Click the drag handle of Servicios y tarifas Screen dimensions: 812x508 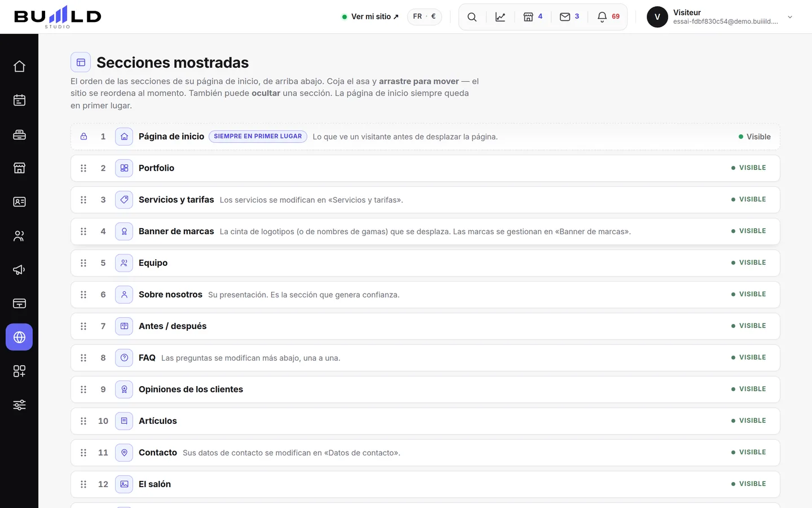(83, 200)
